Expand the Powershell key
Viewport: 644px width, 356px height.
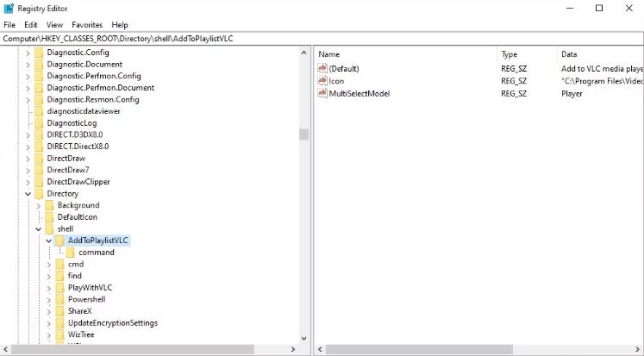49,299
